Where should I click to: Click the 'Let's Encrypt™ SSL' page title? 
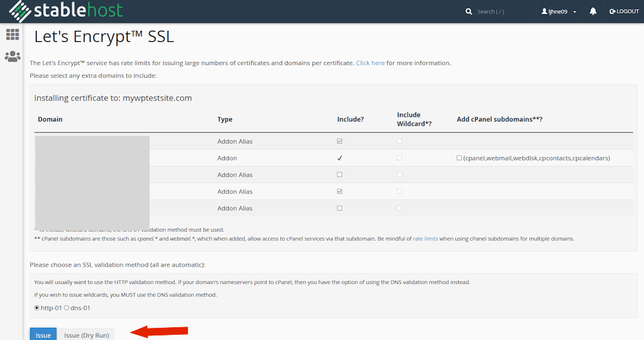point(104,37)
